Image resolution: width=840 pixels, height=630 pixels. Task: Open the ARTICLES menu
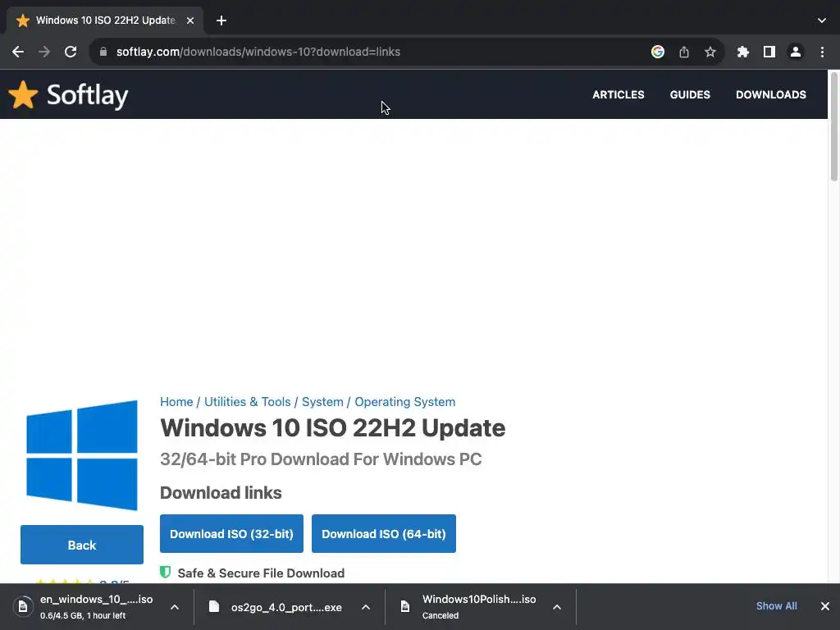pyautogui.click(x=619, y=95)
